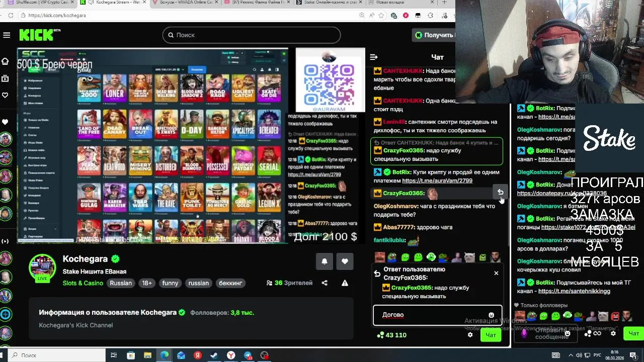
Task: Click the funny tag
Action: click(x=170, y=283)
